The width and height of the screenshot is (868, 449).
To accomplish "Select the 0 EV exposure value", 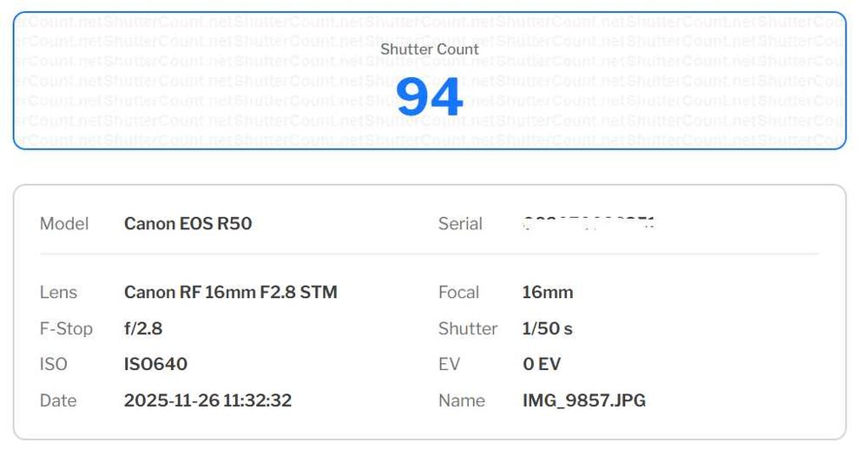I will click(542, 365).
